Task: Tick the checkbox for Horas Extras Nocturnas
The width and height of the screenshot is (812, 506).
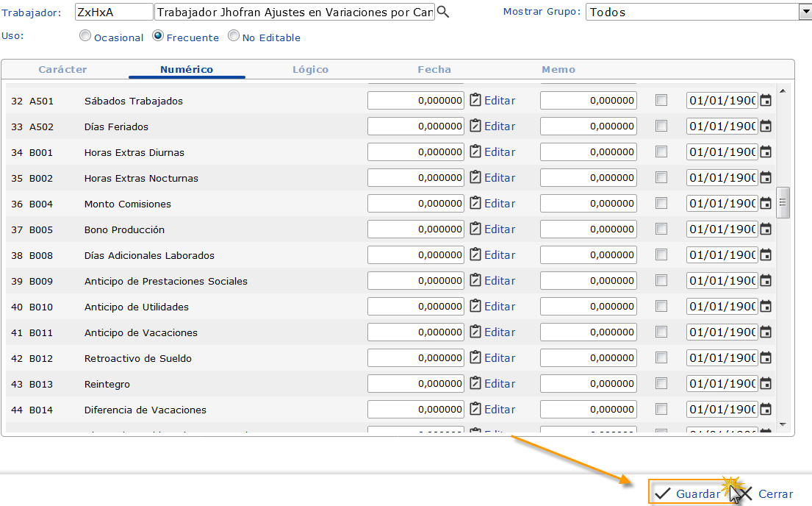Action: point(661,177)
